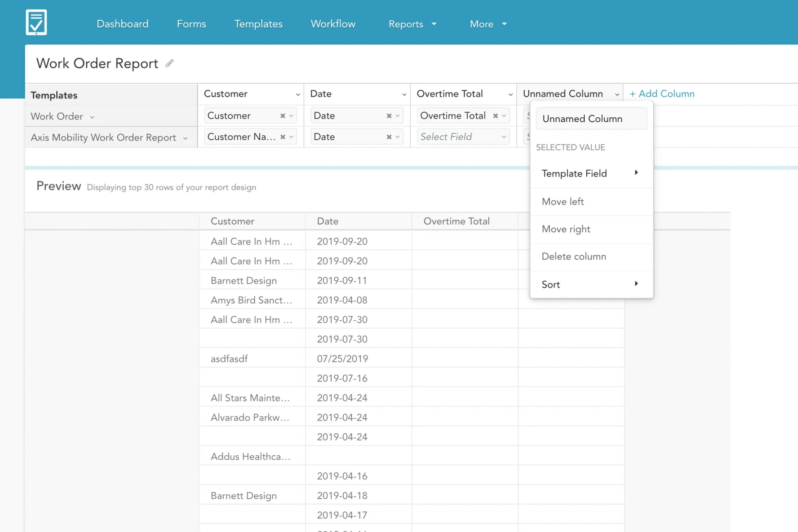The image size is (798, 532).
Task: Go to Dashboard
Action: pyautogui.click(x=123, y=24)
